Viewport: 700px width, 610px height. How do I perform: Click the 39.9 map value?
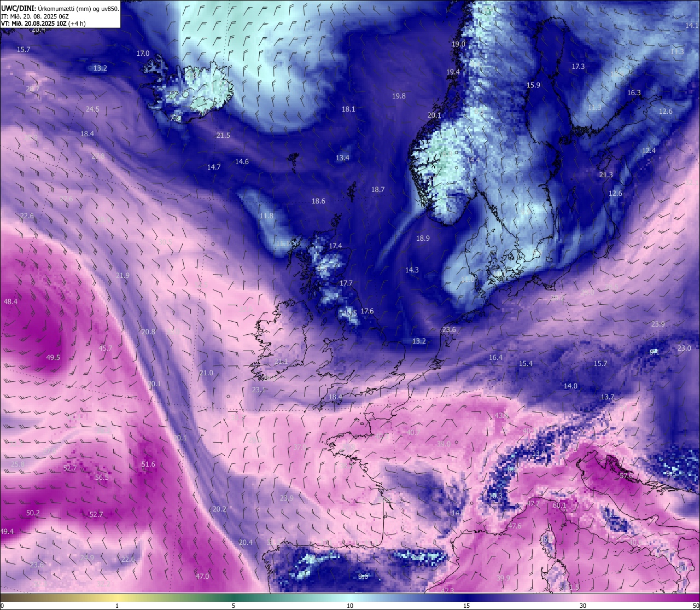coord(503,578)
